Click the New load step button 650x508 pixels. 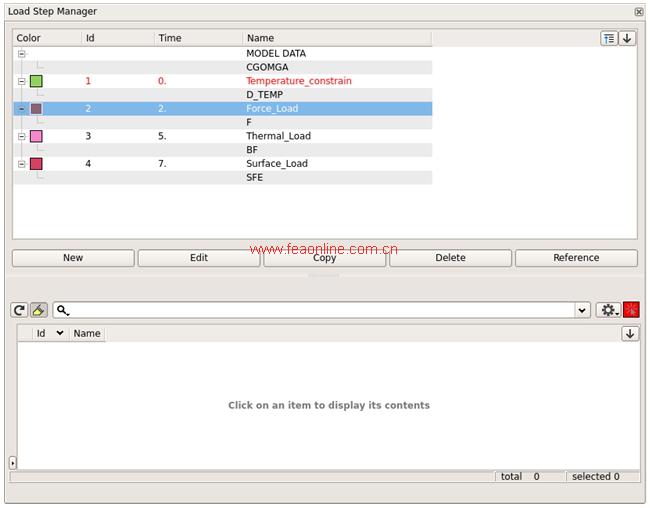[x=73, y=258]
